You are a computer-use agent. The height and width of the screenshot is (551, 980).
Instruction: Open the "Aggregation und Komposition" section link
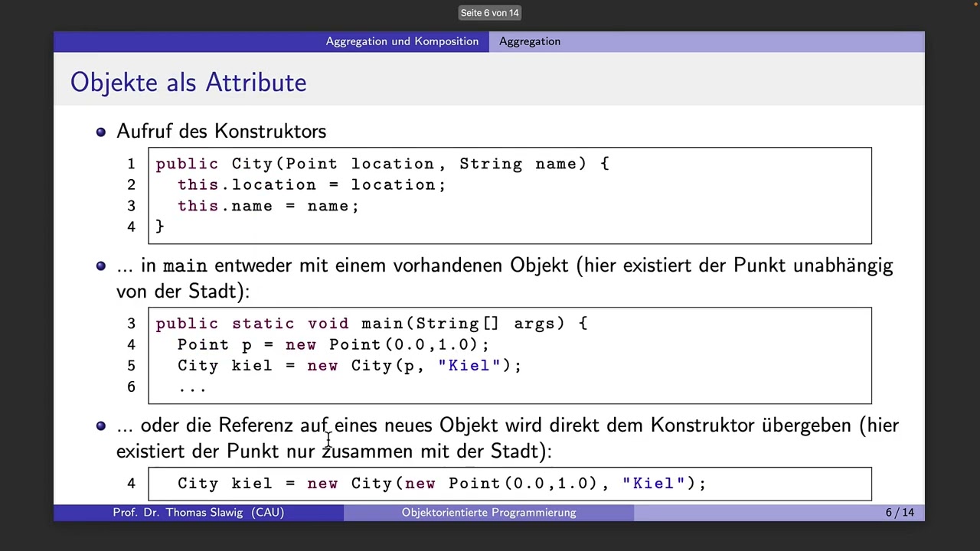(402, 41)
